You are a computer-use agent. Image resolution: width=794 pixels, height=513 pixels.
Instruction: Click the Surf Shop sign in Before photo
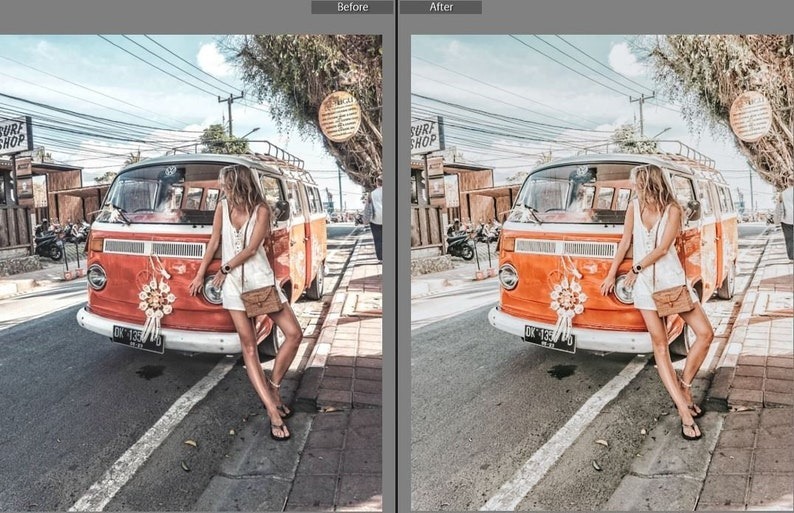coord(14,134)
